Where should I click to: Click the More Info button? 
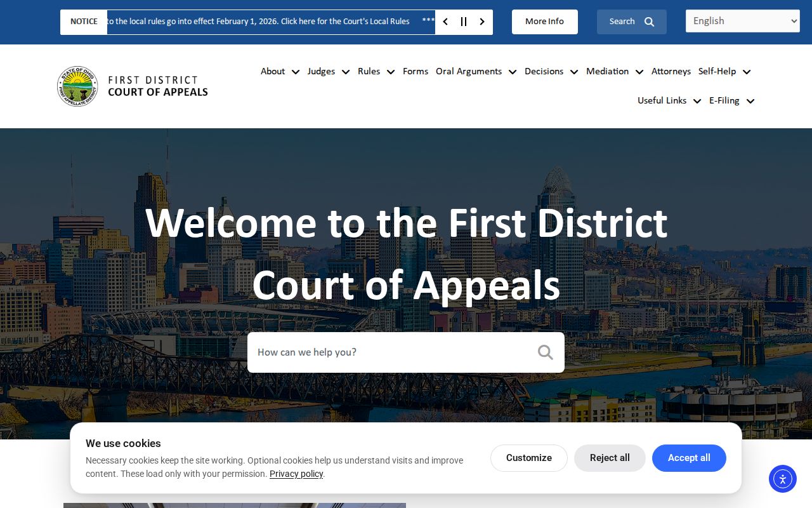point(545,22)
